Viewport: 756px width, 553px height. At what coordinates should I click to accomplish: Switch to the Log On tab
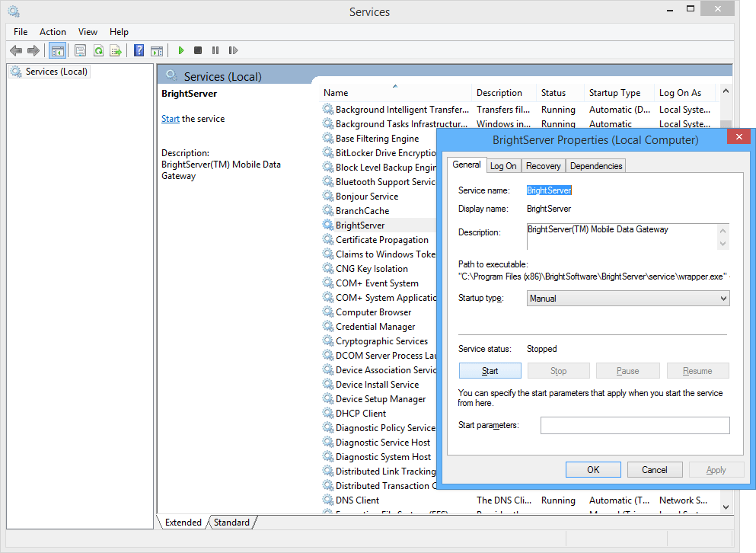(502, 166)
